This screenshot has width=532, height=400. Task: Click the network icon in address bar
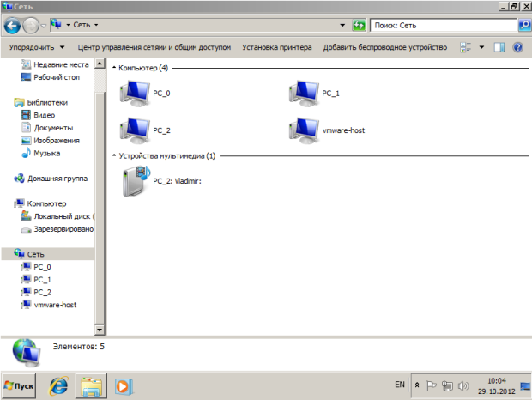(56, 24)
